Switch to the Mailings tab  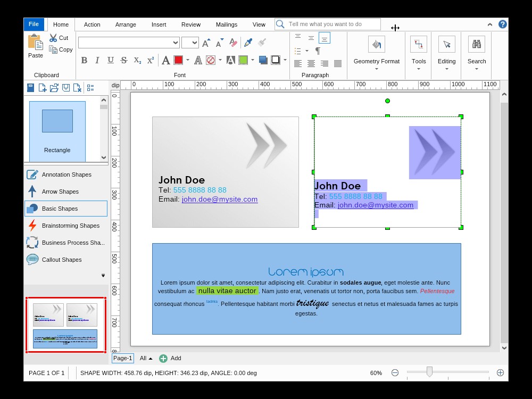click(x=227, y=24)
